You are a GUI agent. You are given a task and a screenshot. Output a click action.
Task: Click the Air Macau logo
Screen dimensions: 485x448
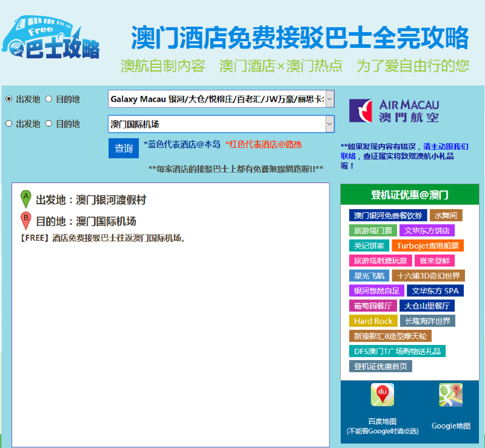point(394,110)
